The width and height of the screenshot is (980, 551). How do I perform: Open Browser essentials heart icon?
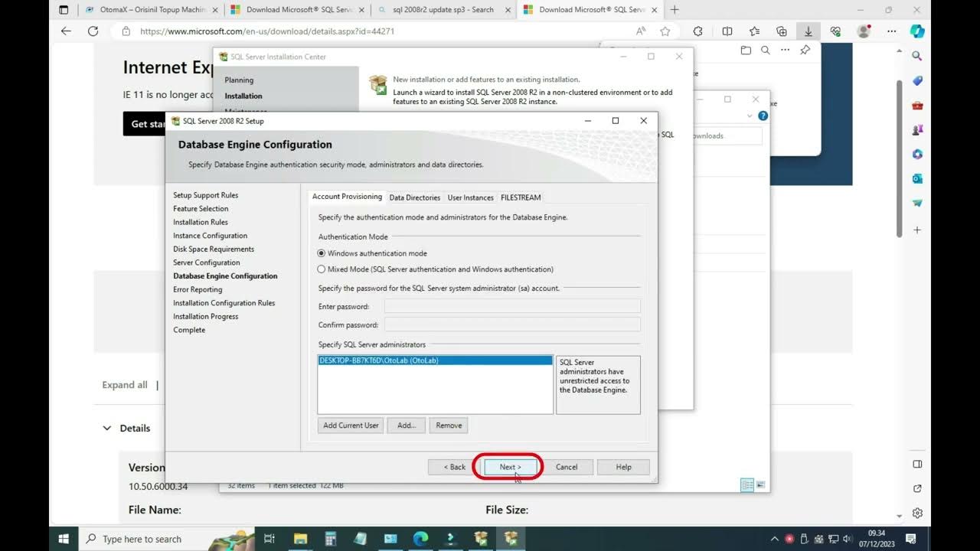[x=835, y=31]
